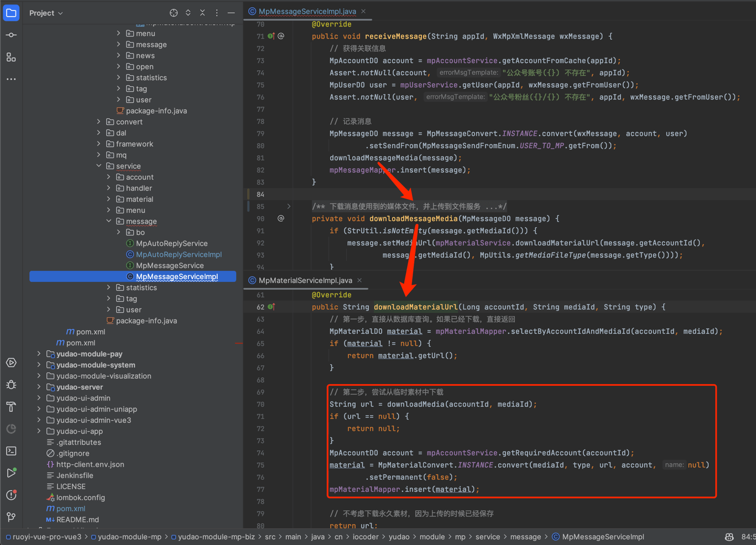The width and height of the screenshot is (756, 545).
Task: Open the Structure tool window icon
Action: (11, 57)
